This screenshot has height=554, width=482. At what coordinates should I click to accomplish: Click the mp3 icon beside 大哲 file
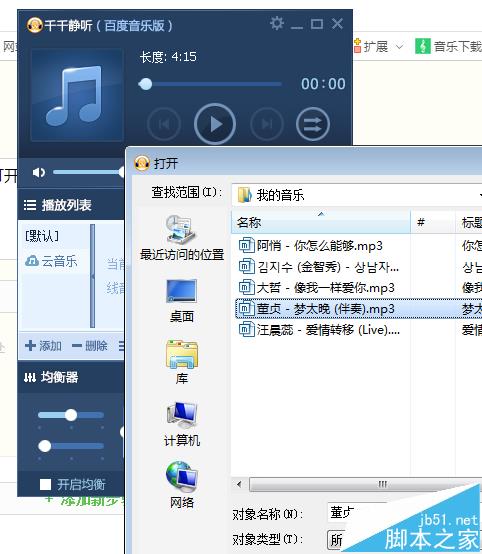point(246,287)
